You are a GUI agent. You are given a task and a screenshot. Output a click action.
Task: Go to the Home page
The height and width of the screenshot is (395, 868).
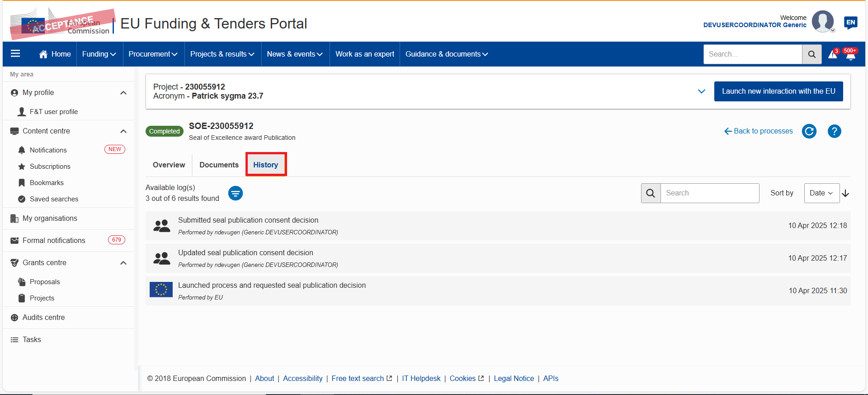[55, 54]
